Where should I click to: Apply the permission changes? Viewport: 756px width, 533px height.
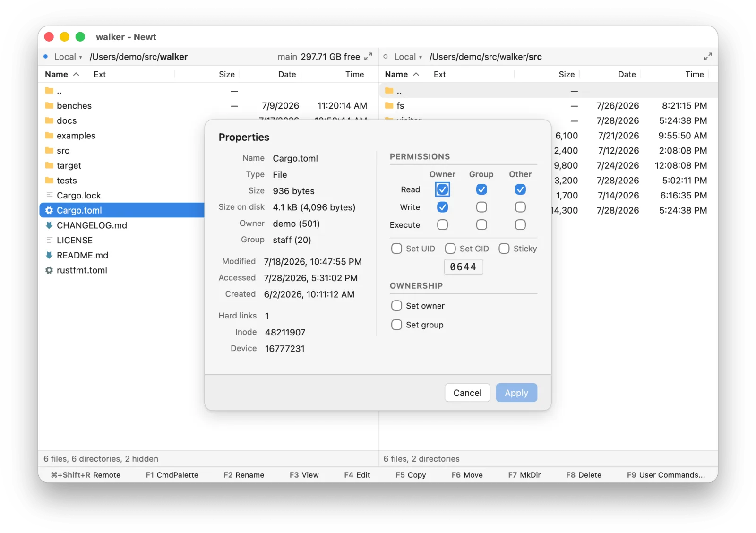(x=516, y=393)
